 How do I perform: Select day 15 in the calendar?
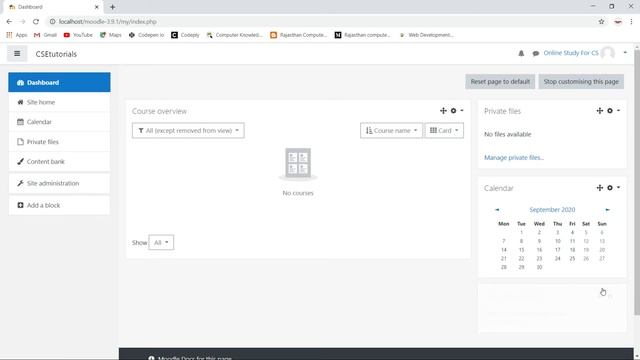(x=521, y=250)
